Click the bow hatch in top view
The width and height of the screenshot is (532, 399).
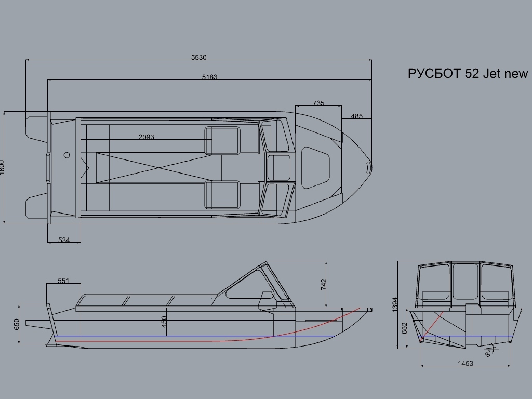315,168
